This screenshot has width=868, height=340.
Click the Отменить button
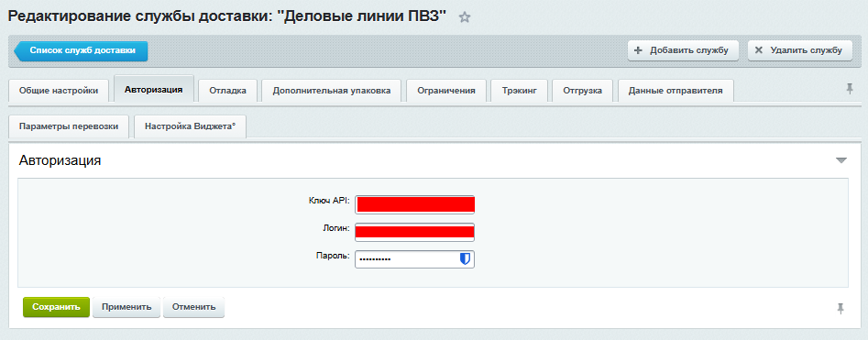coord(193,307)
